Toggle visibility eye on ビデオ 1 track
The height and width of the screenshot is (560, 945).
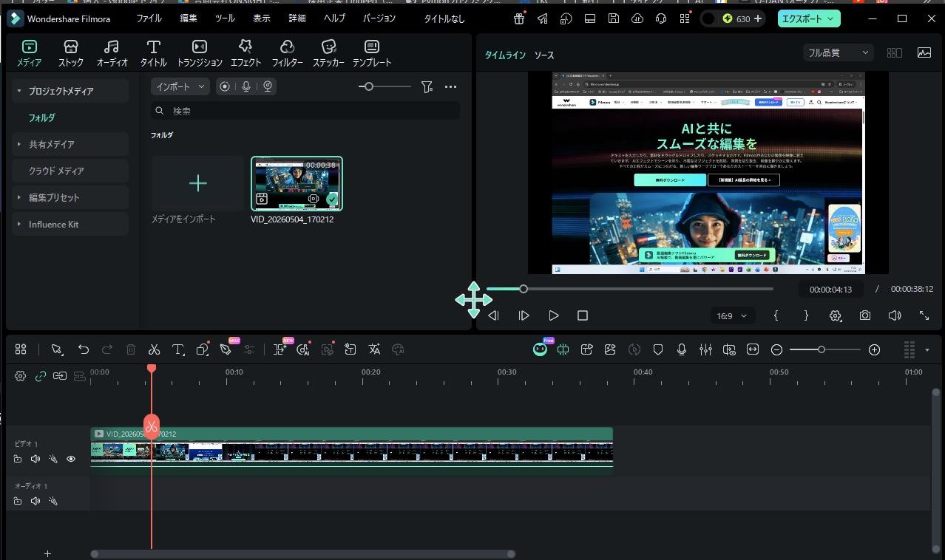(x=71, y=459)
